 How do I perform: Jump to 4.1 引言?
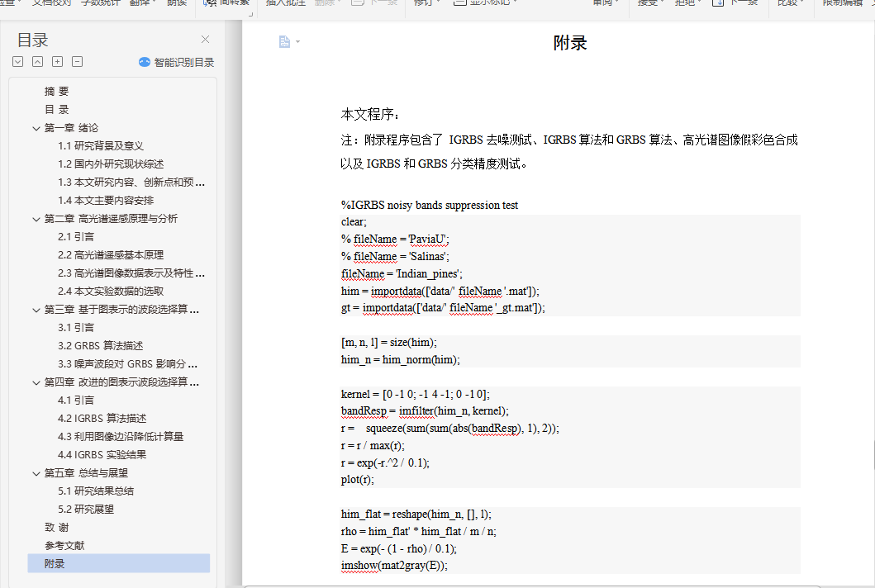click(77, 400)
